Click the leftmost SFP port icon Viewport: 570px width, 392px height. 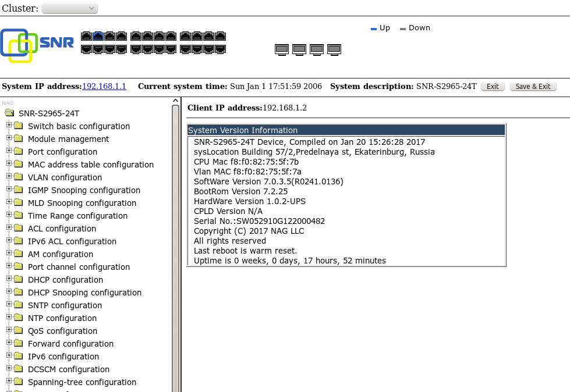[282, 49]
